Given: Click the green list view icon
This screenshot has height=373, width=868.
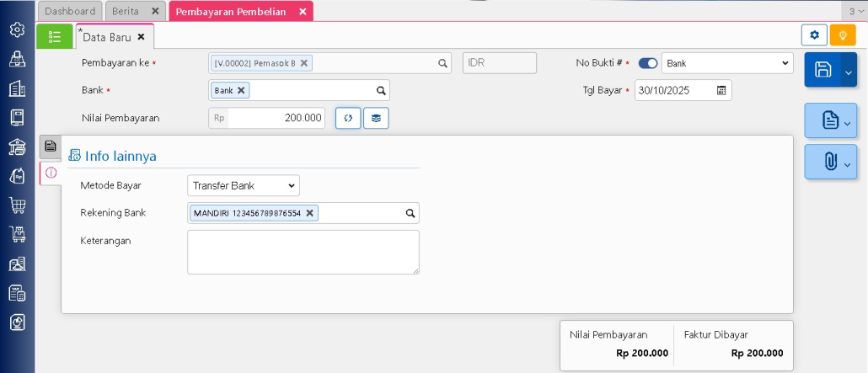Looking at the screenshot, I should (55, 36).
